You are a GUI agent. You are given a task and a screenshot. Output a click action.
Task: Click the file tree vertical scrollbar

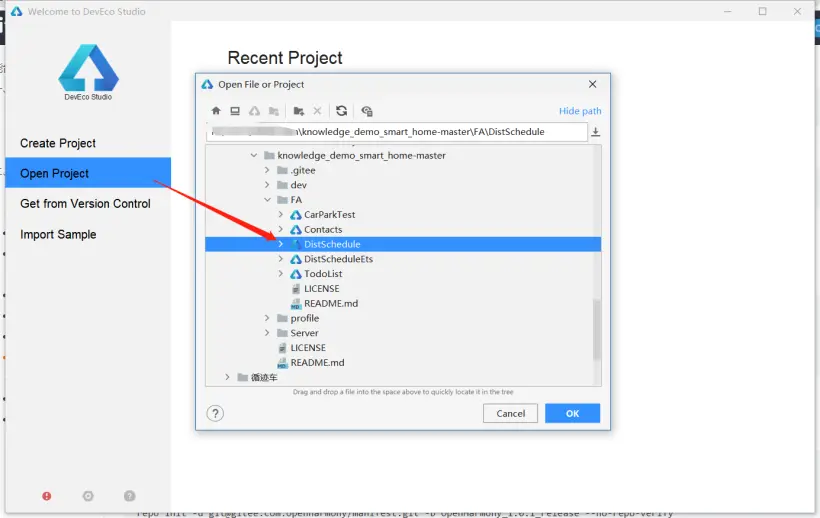coord(597,329)
